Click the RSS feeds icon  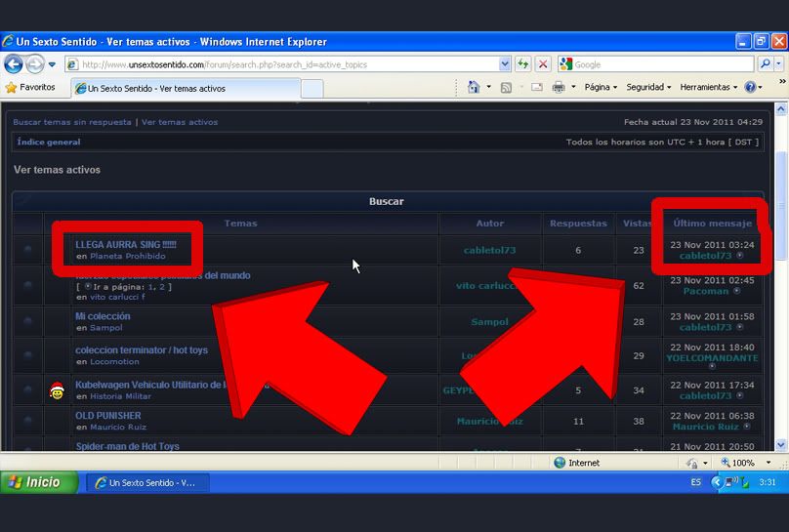pos(506,88)
